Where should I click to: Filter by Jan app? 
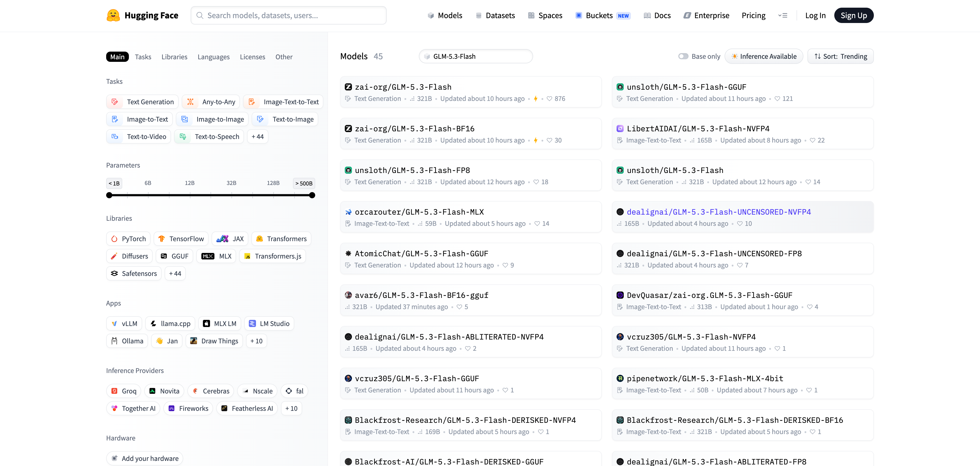167,341
